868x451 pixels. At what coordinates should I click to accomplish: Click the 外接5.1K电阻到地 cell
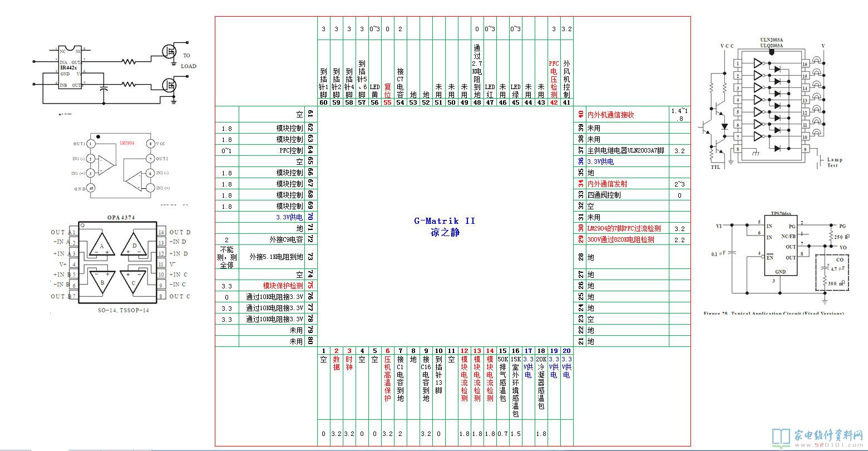click(272, 257)
